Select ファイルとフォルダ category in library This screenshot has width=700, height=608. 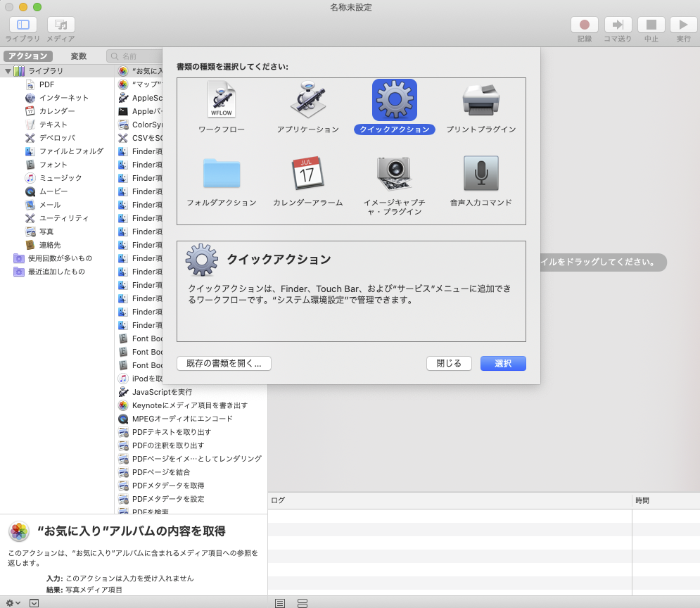(x=71, y=151)
